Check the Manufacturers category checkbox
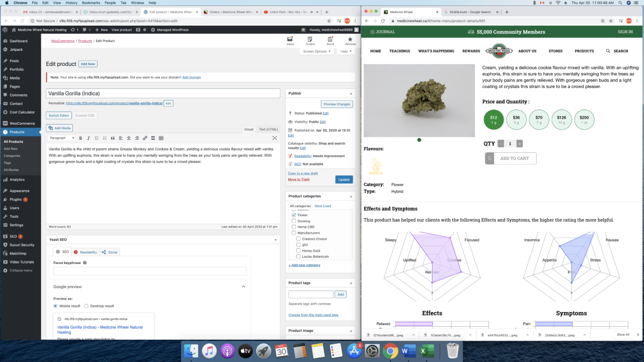The image size is (644, 362). [294, 233]
